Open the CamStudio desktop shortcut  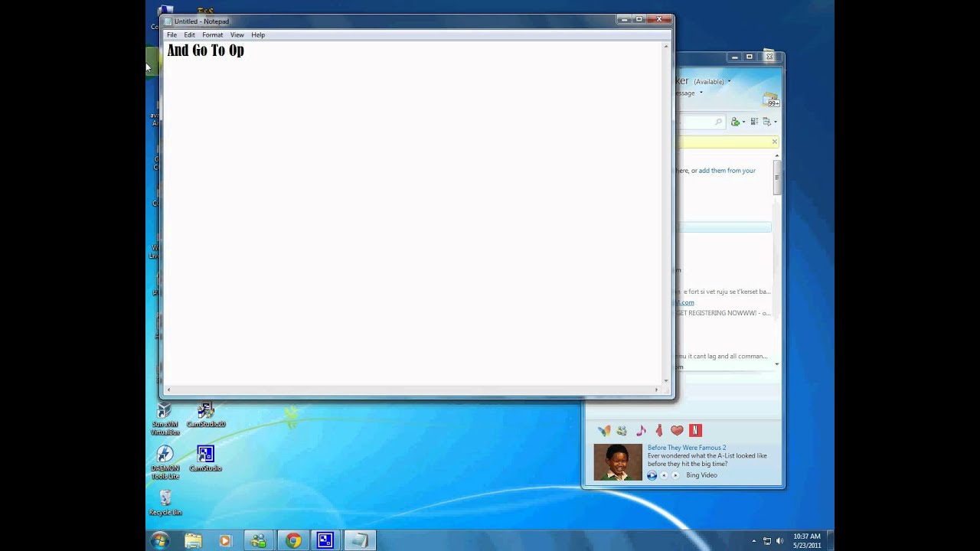pos(205,459)
